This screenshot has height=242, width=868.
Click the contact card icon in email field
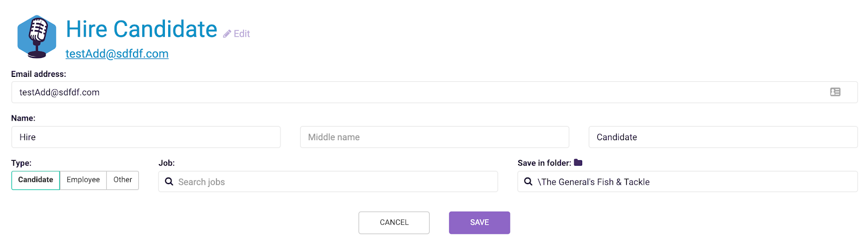coord(835,92)
